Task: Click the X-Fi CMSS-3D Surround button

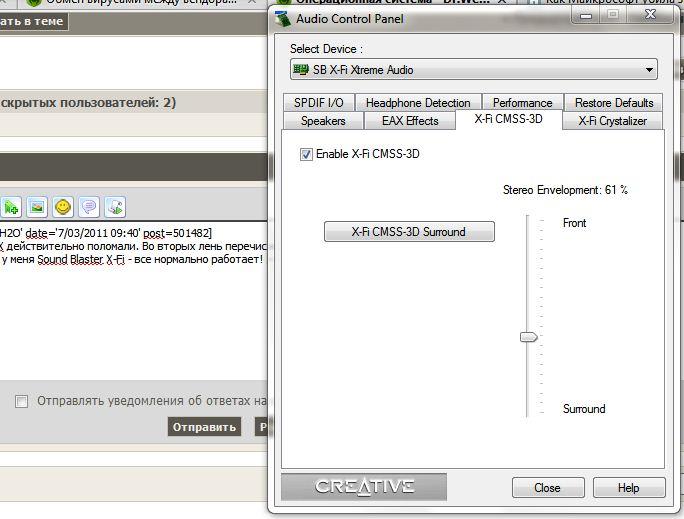Action: coord(409,232)
